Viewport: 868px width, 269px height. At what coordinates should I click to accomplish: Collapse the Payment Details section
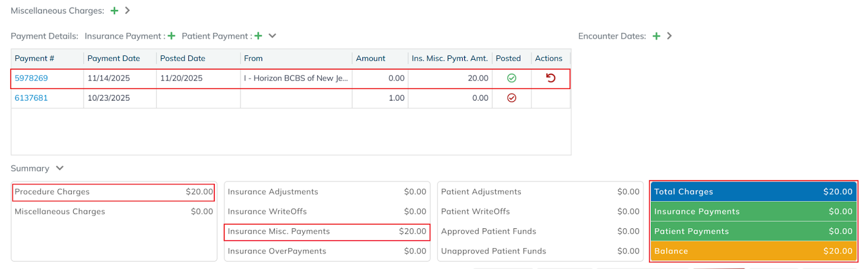[x=272, y=36]
